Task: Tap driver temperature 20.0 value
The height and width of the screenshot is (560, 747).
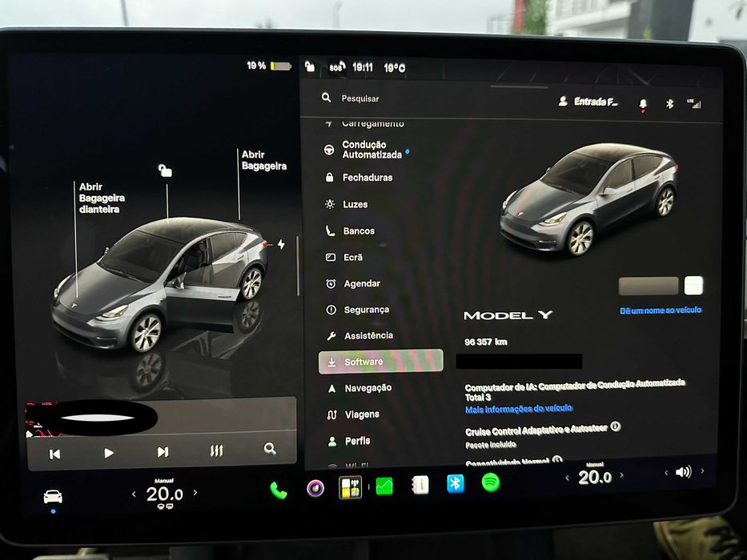Action: click(164, 494)
